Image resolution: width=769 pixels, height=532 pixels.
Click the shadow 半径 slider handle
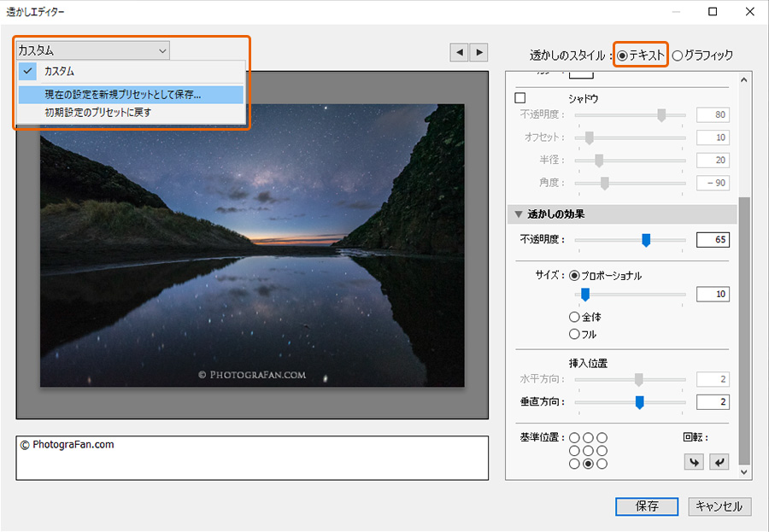pos(599,161)
